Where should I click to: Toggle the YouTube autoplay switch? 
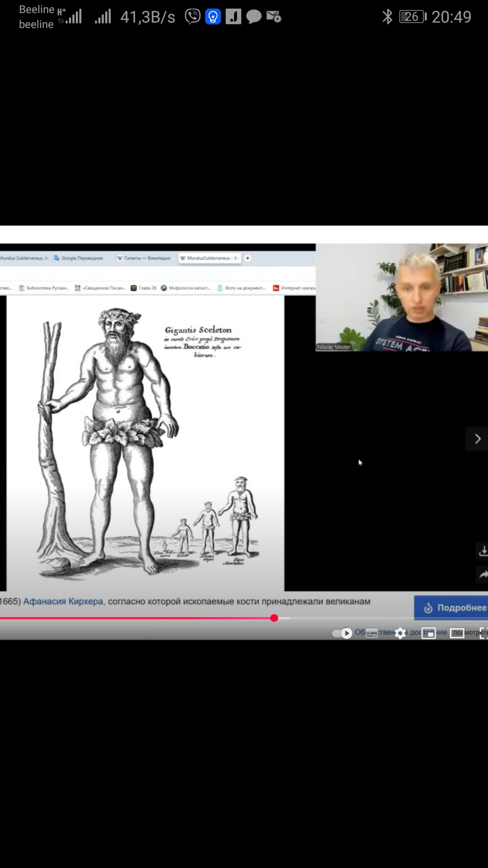tap(343, 633)
